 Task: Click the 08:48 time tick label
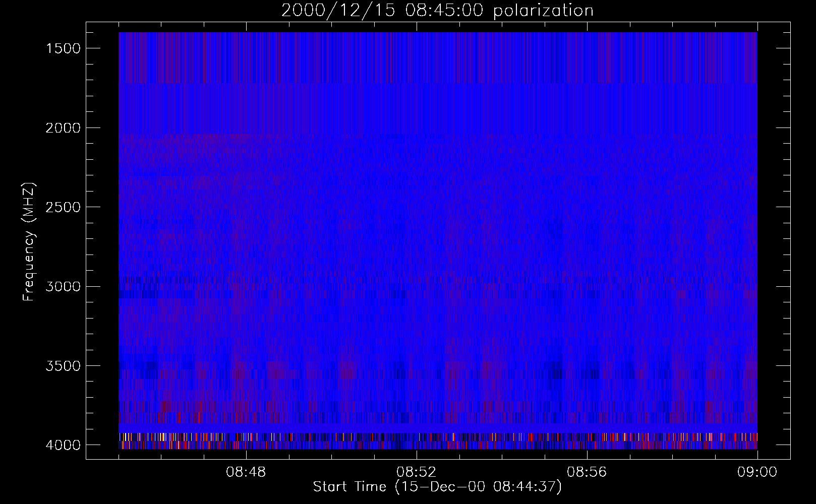(x=246, y=472)
